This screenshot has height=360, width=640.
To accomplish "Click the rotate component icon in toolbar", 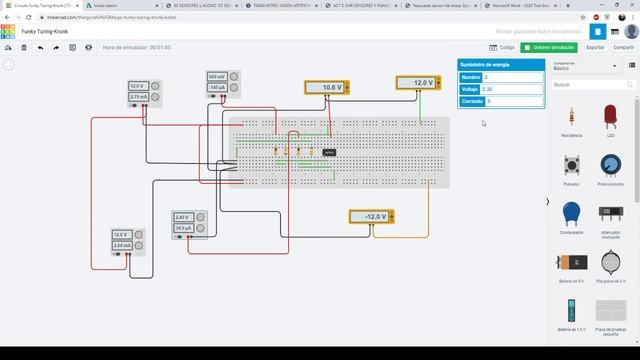I will click(x=8, y=48).
